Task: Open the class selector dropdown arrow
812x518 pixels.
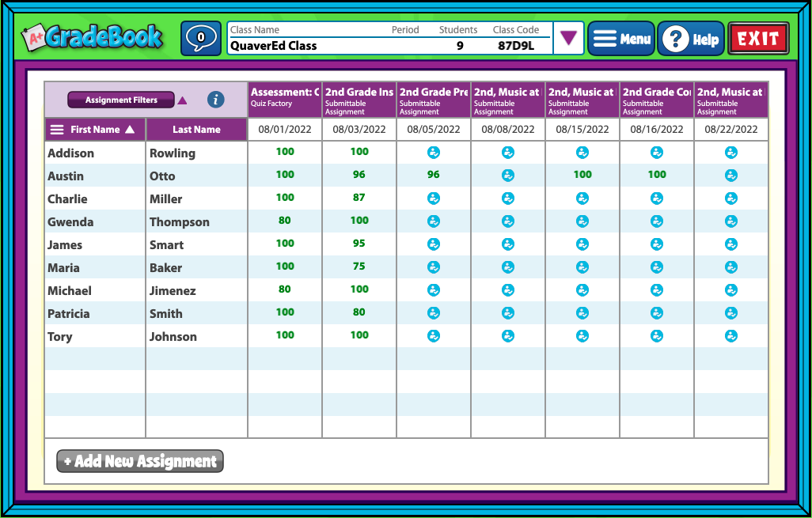Action: pos(568,38)
